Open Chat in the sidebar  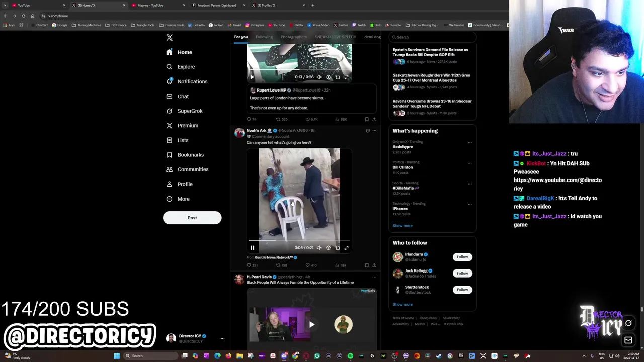pyautogui.click(x=177, y=96)
